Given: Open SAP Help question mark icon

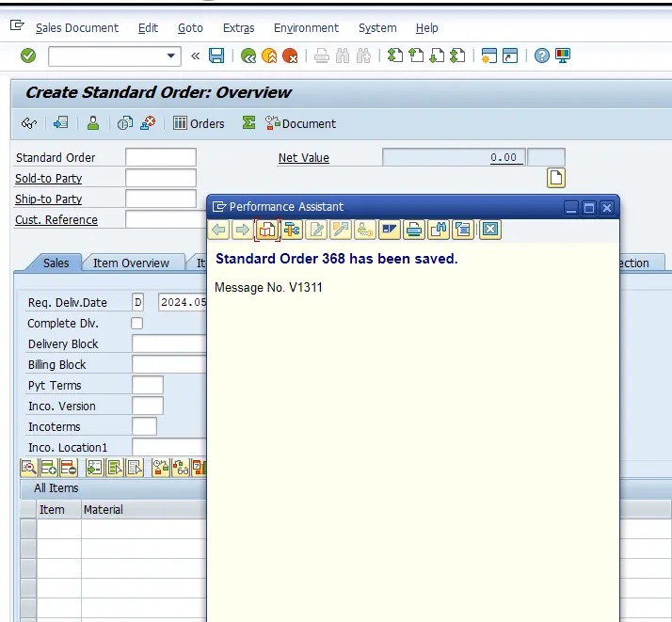Looking at the screenshot, I should pos(542,56).
